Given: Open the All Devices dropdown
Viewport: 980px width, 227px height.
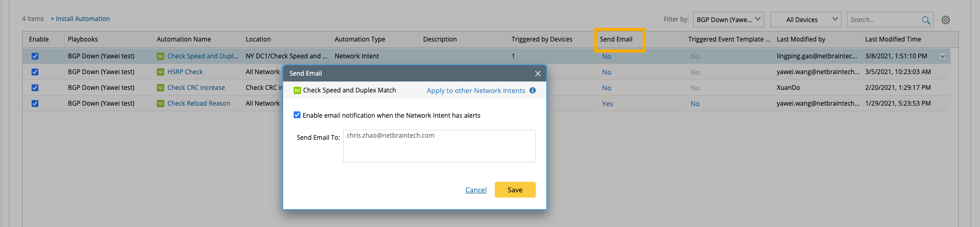Looking at the screenshot, I should [806, 19].
